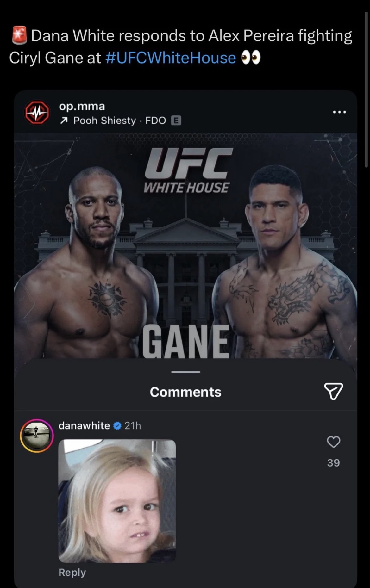Tap the blue verified badge
Image resolution: width=370 pixels, height=588 pixels.
pyautogui.click(x=117, y=426)
